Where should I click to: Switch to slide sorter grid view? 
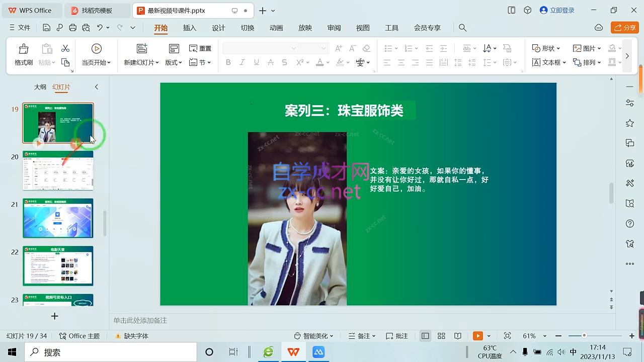coord(441,336)
